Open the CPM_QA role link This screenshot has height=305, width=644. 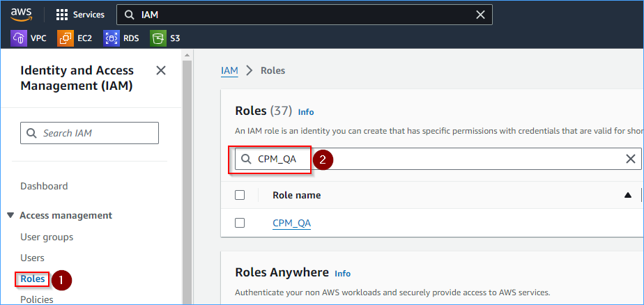[291, 224]
